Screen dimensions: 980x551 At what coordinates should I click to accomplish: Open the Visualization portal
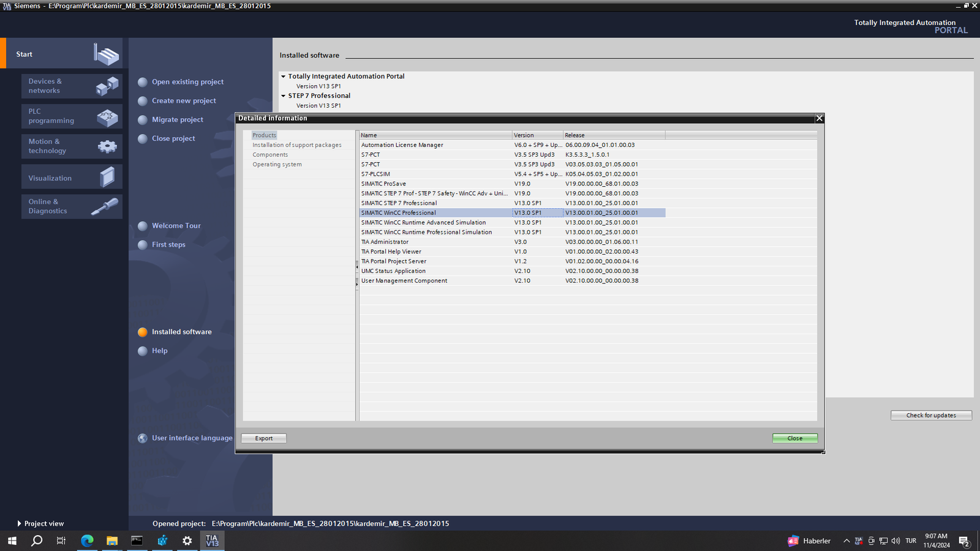tap(72, 177)
